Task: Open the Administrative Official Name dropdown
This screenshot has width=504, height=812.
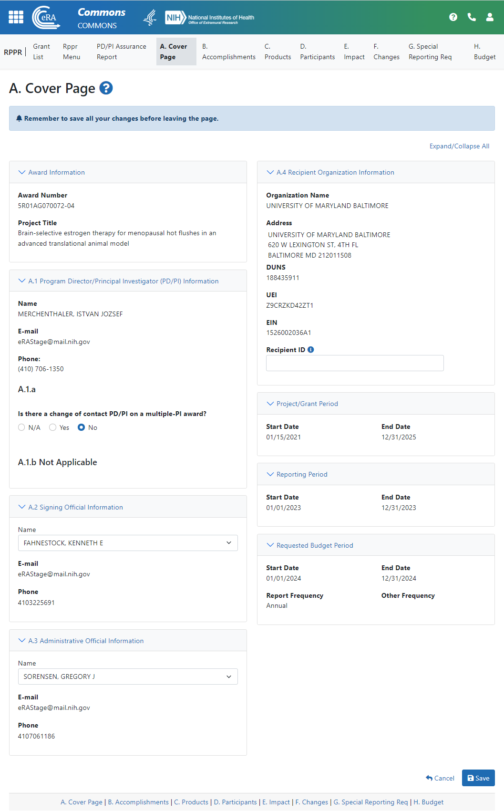Action: (x=128, y=677)
